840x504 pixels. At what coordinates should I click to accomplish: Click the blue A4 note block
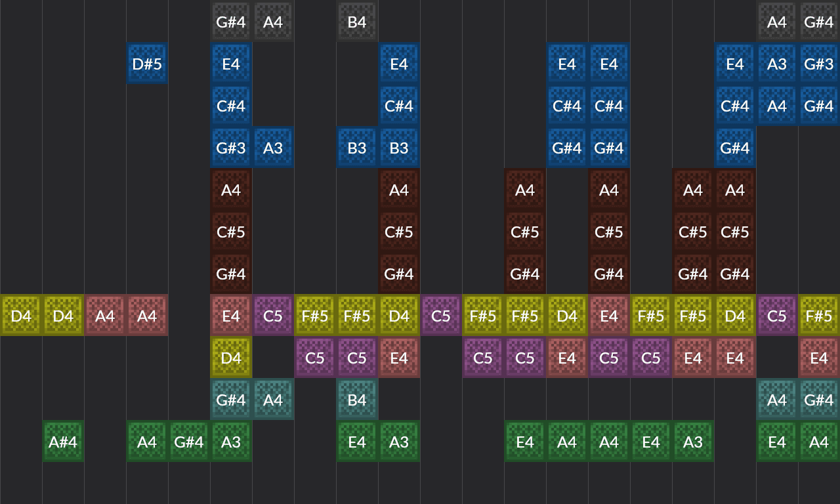click(x=777, y=106)
